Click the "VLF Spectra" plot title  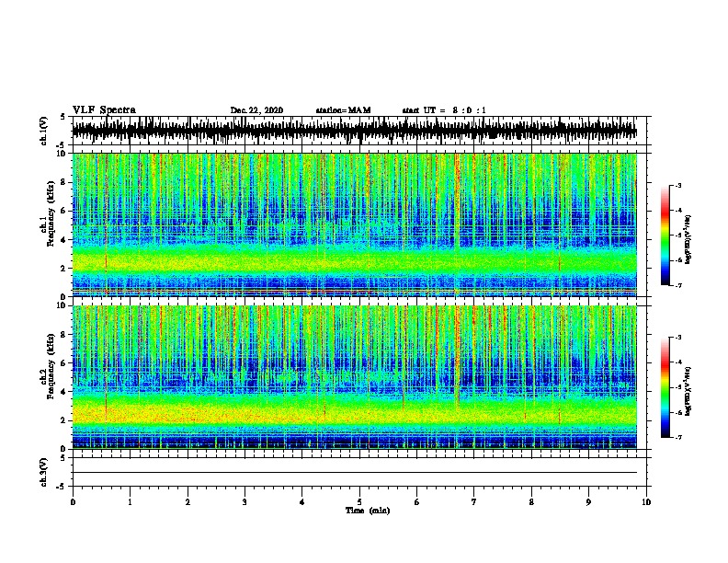click(104, 110)
